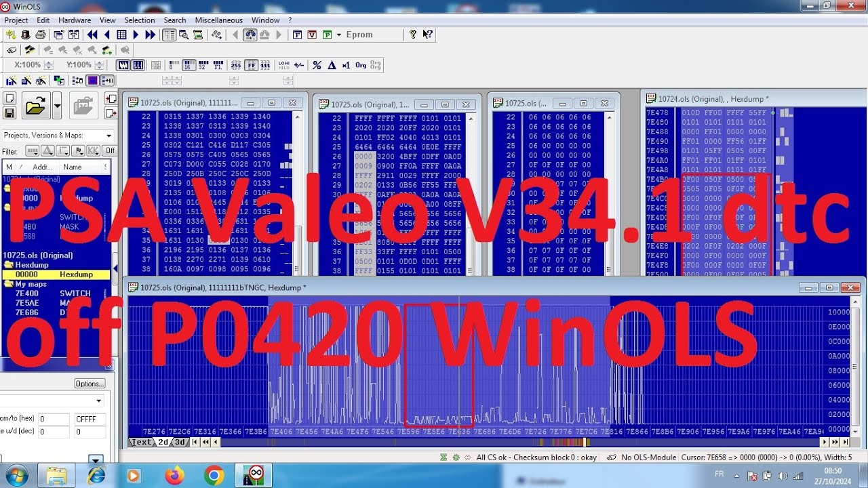Click the Y:100% zoom stepper

(100, 65)
